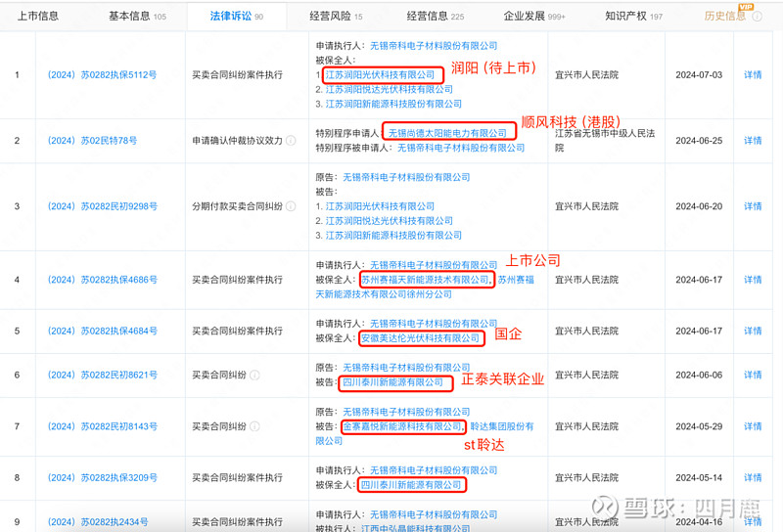Select date 2024-06-20 cell
This screenshot has width=783, height=532.
[x=699, y=206]
